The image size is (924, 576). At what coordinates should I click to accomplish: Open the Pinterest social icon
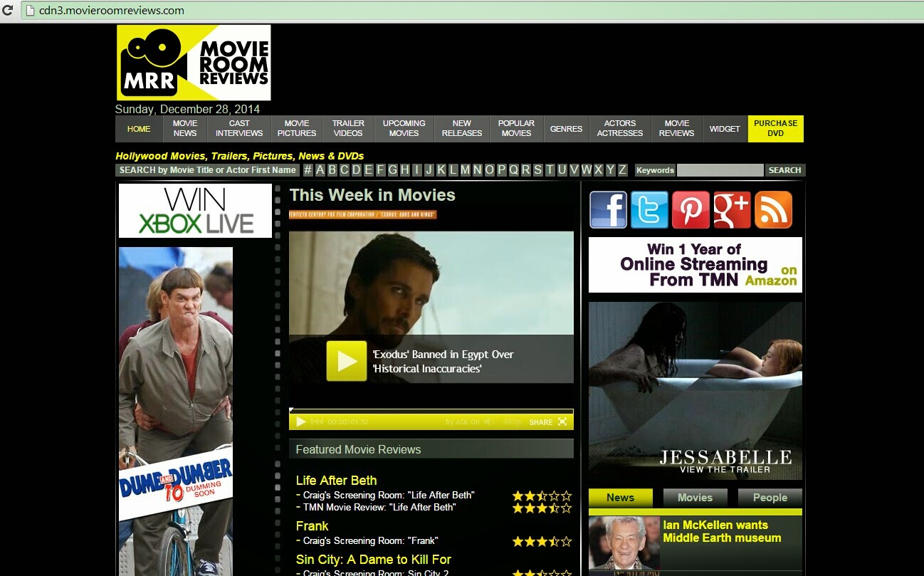691,209
